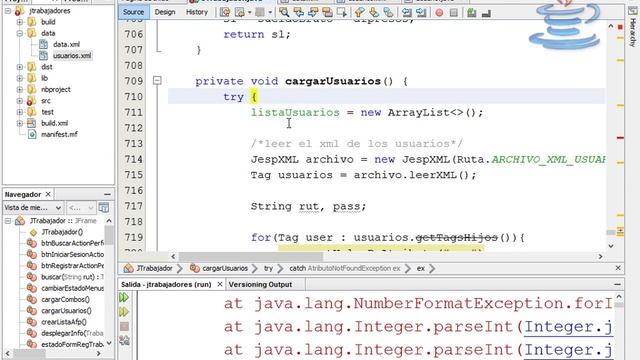Select btnIniciarSesionAction method in navigator
640x360 pixels.
click(72, 255)
